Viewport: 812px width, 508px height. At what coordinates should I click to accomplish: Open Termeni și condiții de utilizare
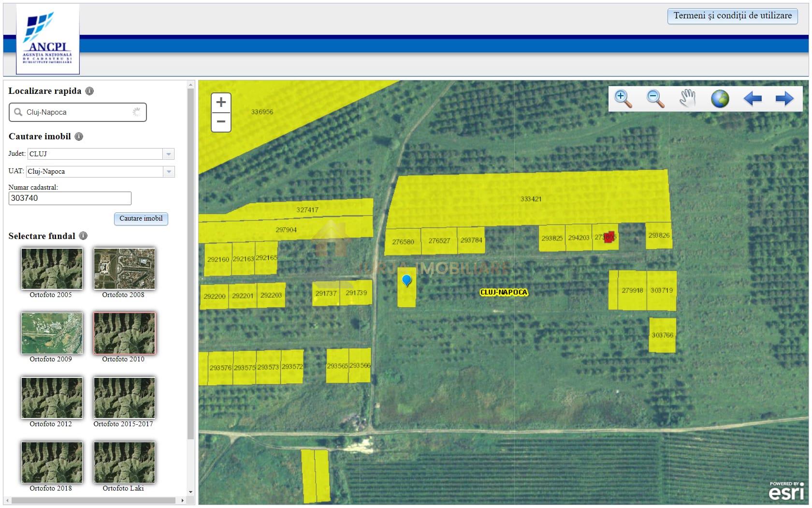[x=732, y=16]
